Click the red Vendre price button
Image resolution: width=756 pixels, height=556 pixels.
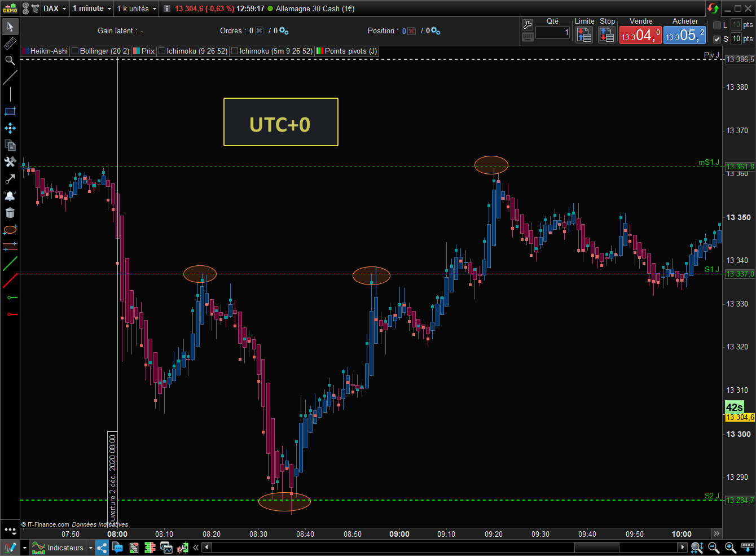(640, 35)
